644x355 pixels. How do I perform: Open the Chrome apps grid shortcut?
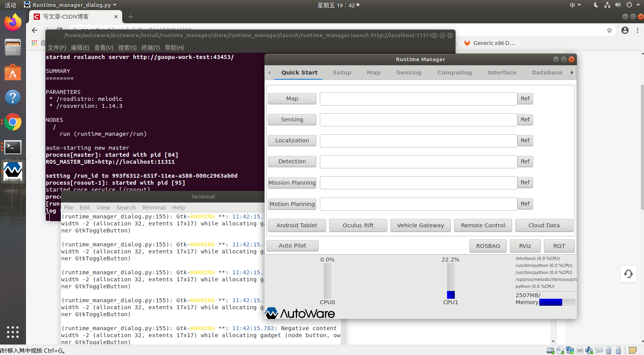coord(35,43)
